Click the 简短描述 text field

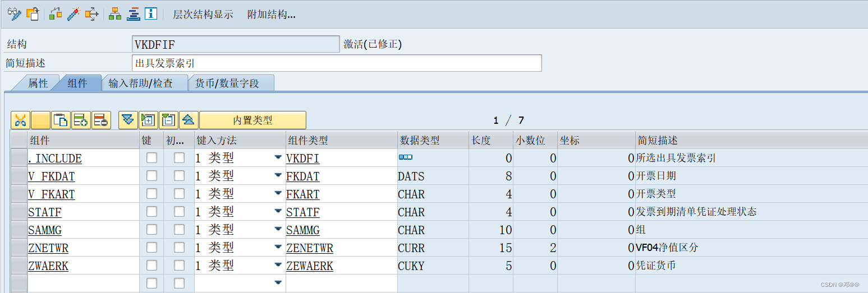(337, 63)
